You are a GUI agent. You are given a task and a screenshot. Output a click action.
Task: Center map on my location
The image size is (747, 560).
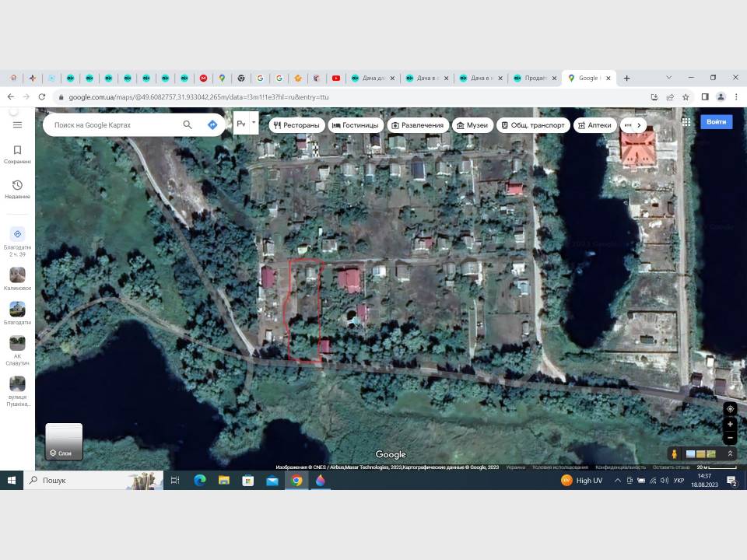click(730, 409)
